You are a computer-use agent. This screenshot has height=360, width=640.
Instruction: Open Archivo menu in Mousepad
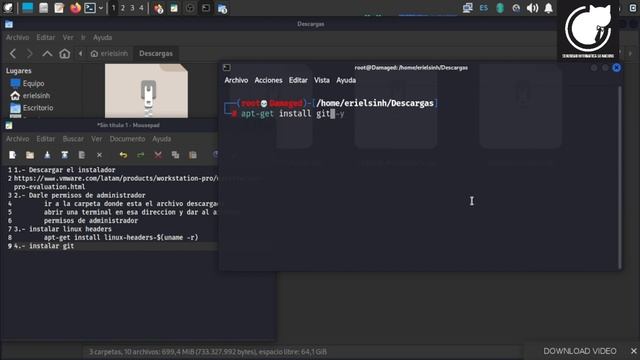[x=18, y=139]
